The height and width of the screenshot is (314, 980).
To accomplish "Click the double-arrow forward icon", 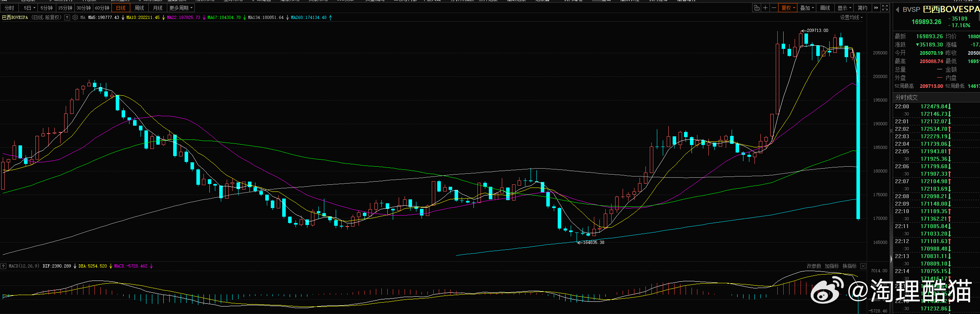I will (876, 8).
